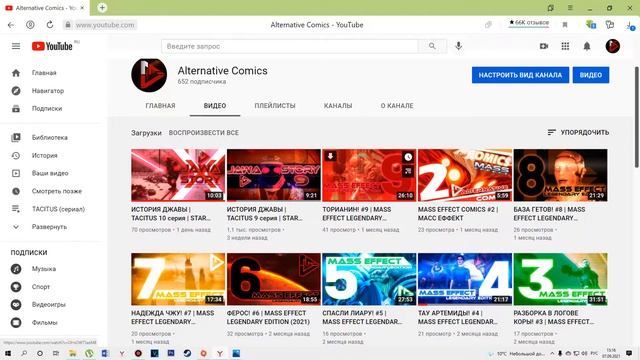The height and width of the screenshot is (360, 640).
Task: Click НАСТРОИТЬ ВИД КАНАЛА button
Action: pos(520,75)
